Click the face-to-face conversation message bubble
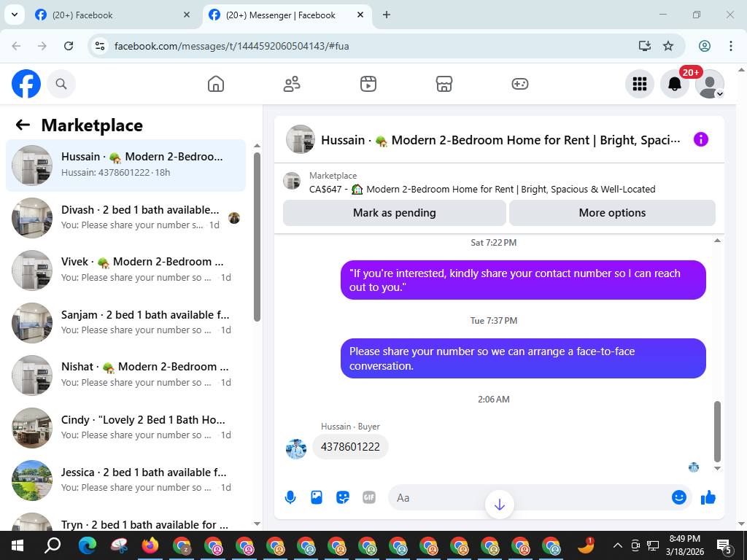747x560 pixels. click(x=523, y=359)
